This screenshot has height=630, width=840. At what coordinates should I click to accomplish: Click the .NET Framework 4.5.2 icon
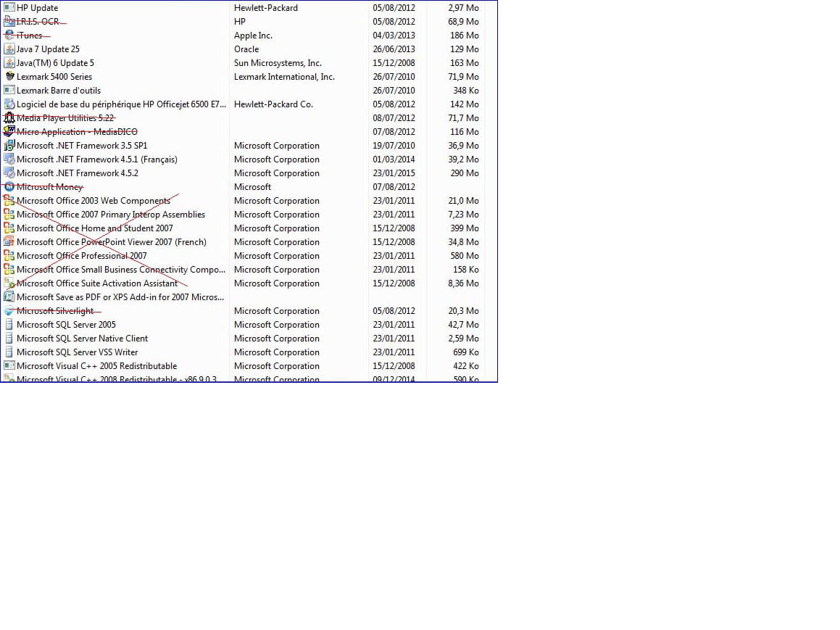(x=9, y=173)
